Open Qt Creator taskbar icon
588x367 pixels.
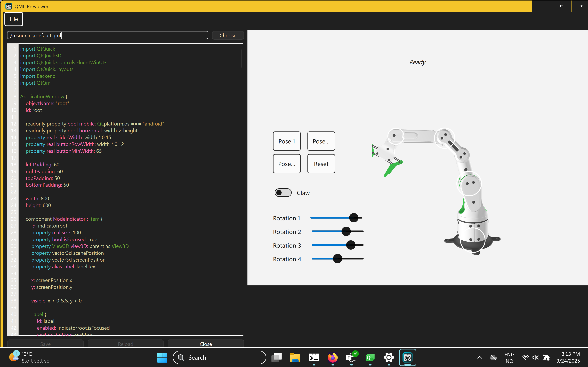click(370, 357)
